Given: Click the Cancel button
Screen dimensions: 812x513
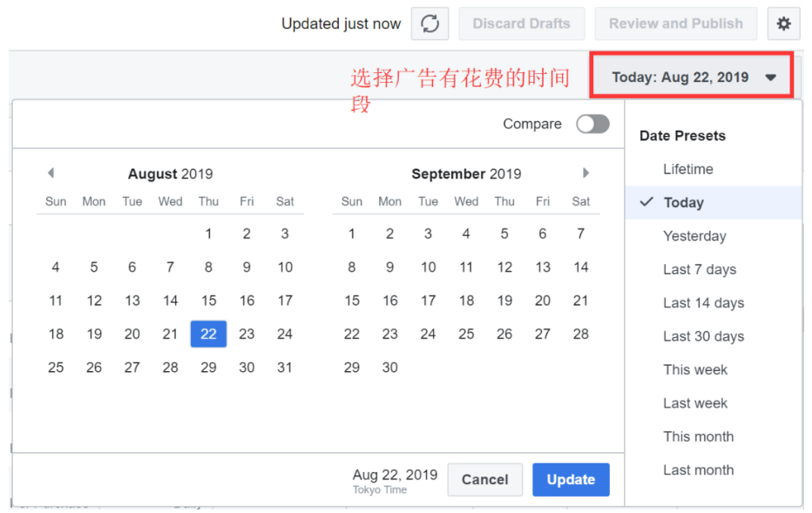Looking at the screenshot, I should (484, 479).
